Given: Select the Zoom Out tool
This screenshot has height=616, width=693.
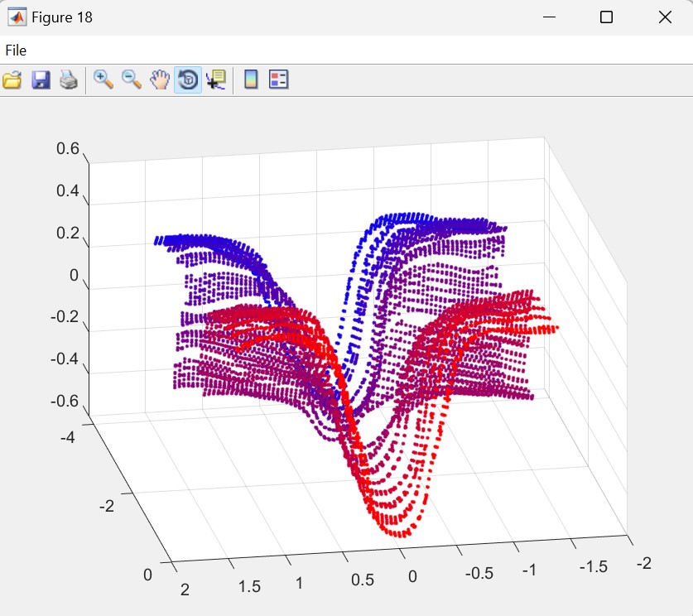Looking at the screenshot, I should pyautogui.click(x=132, y=79).
